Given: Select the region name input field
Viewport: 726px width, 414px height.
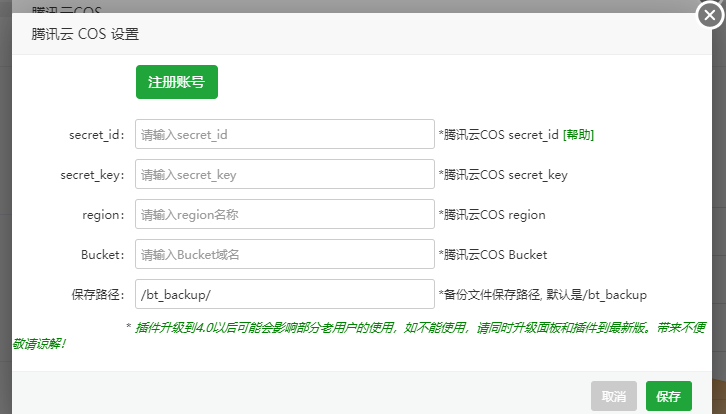Looking at the screenshot, I should 283,214.
